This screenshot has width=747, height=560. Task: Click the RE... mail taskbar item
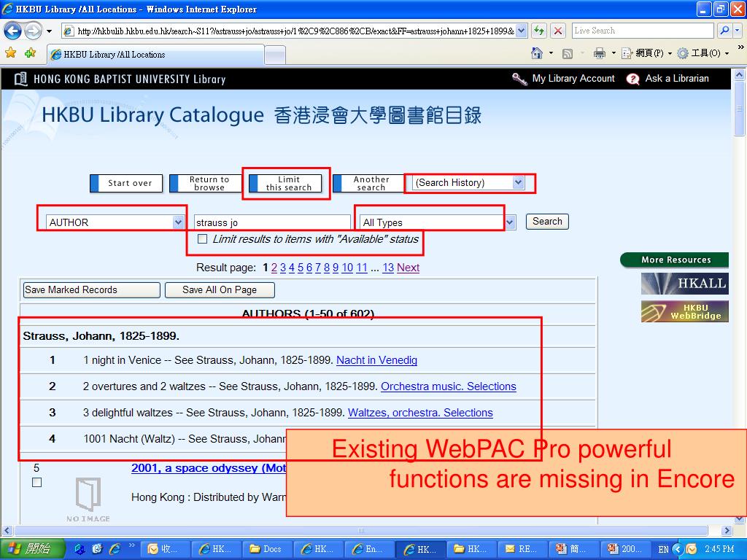click(522, 549)
